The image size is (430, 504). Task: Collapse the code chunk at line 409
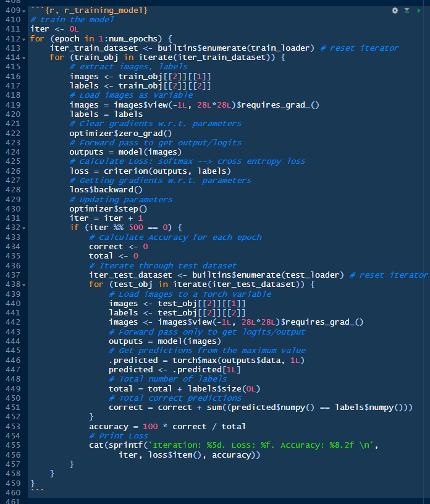(x=23, y=11)
